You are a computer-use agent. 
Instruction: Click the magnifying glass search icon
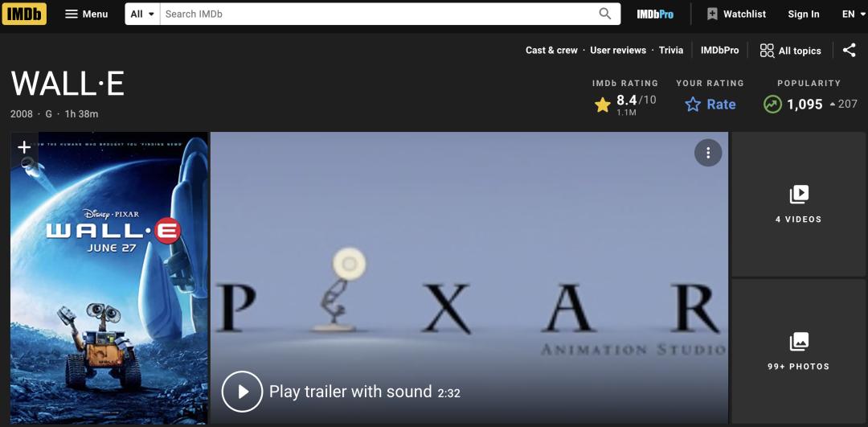point(605,14)
